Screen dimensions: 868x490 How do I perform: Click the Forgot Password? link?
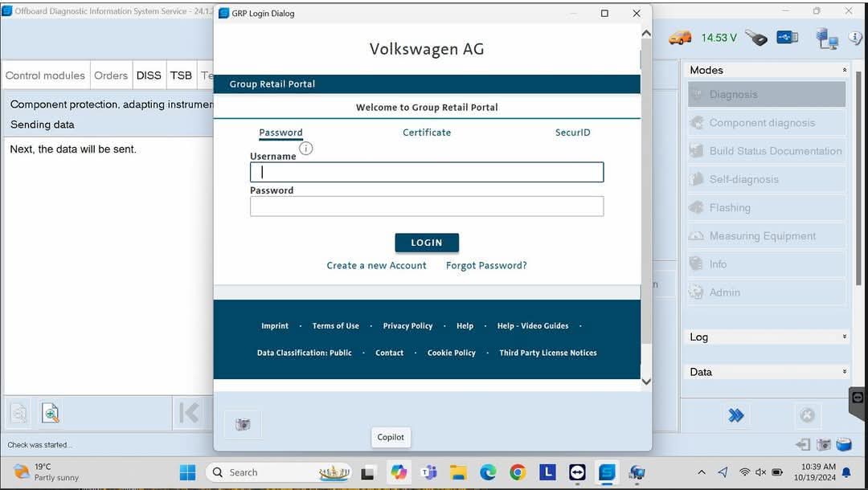[486, 266]
